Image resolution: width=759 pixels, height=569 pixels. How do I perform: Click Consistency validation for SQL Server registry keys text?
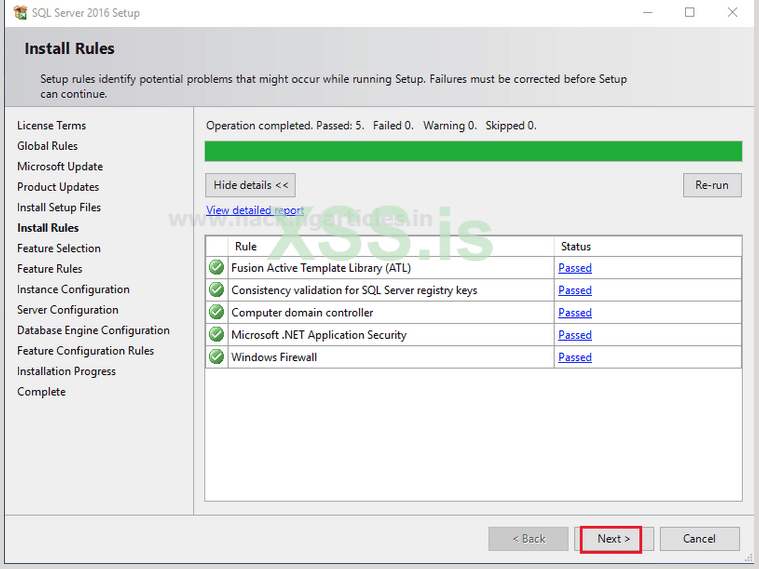354,290
